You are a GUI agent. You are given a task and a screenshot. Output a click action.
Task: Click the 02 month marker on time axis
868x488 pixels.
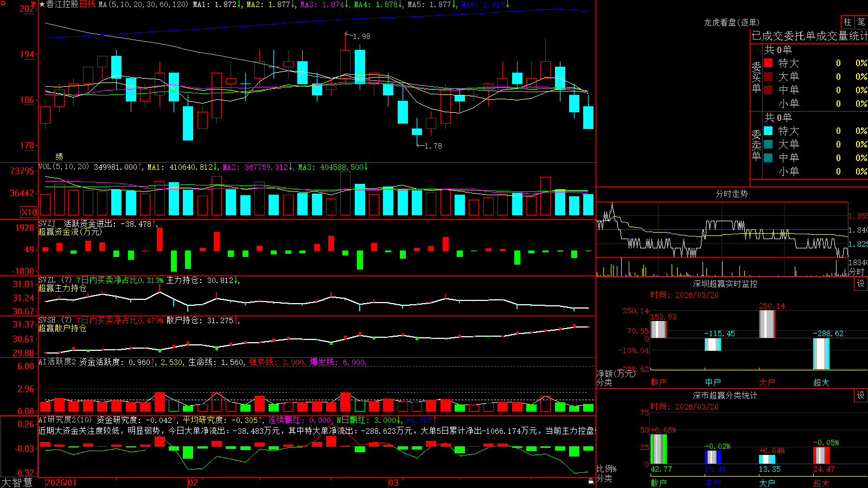click(193, 483)
